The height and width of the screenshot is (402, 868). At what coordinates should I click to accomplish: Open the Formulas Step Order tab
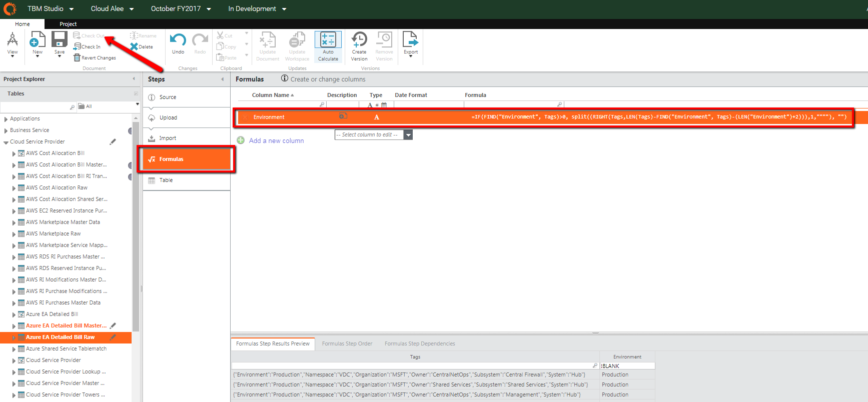point(347,343)
